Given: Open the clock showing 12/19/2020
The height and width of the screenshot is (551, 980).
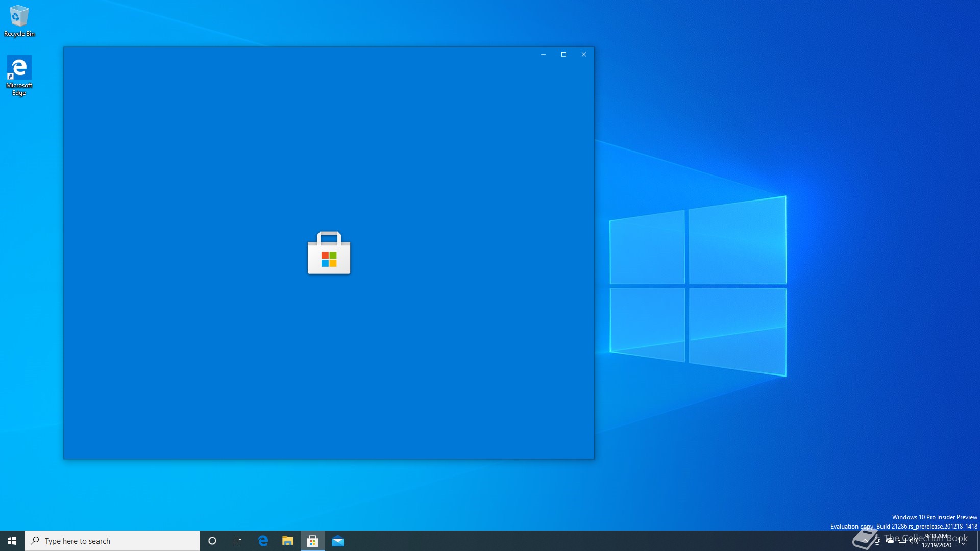Looking at the screenshot, I should [x=937, y=541].
